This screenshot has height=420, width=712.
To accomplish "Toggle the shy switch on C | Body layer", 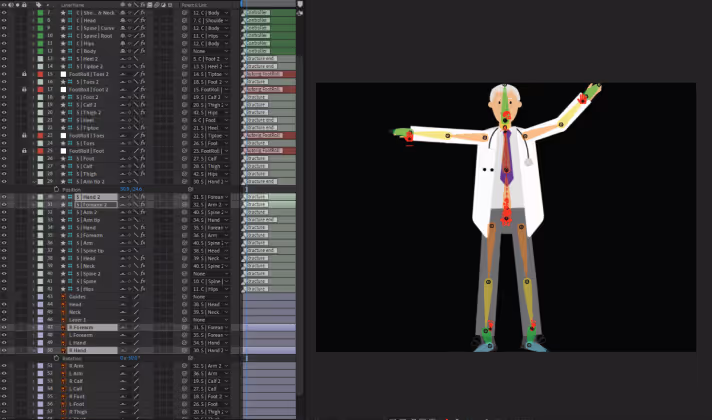I will click(123, 51).
